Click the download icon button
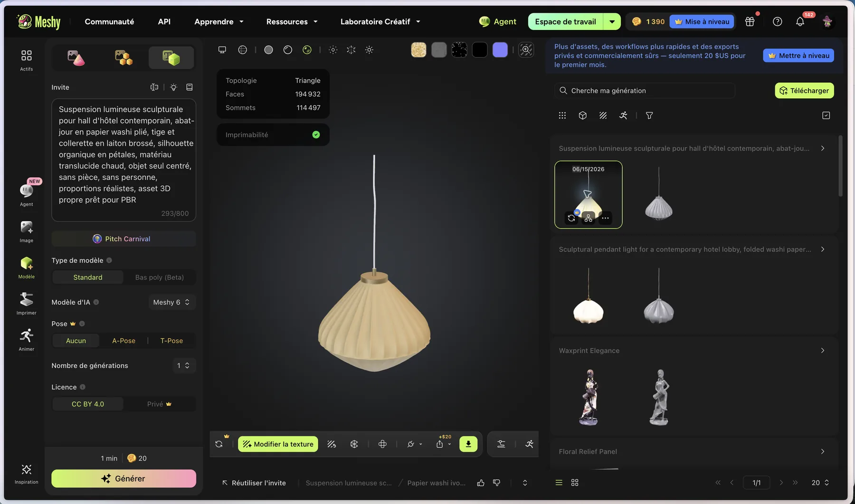Screen dimensions: 855x504 (x=468, y=444)
